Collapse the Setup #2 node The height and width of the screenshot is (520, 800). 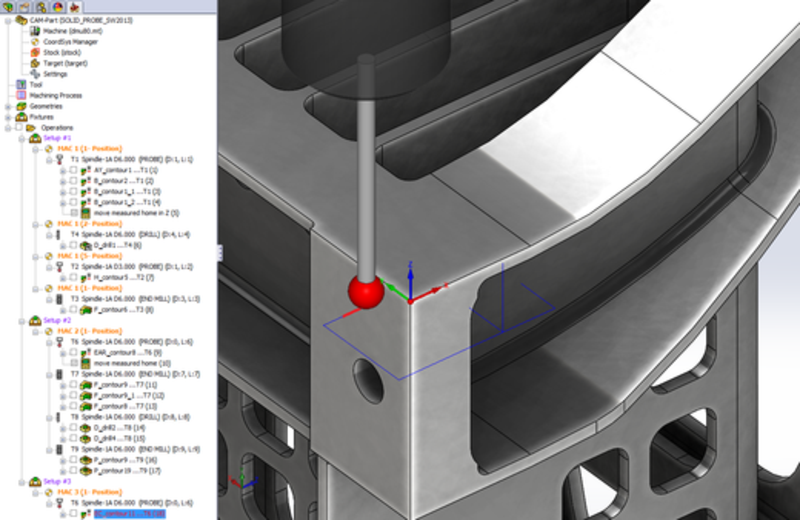[22, 320]
